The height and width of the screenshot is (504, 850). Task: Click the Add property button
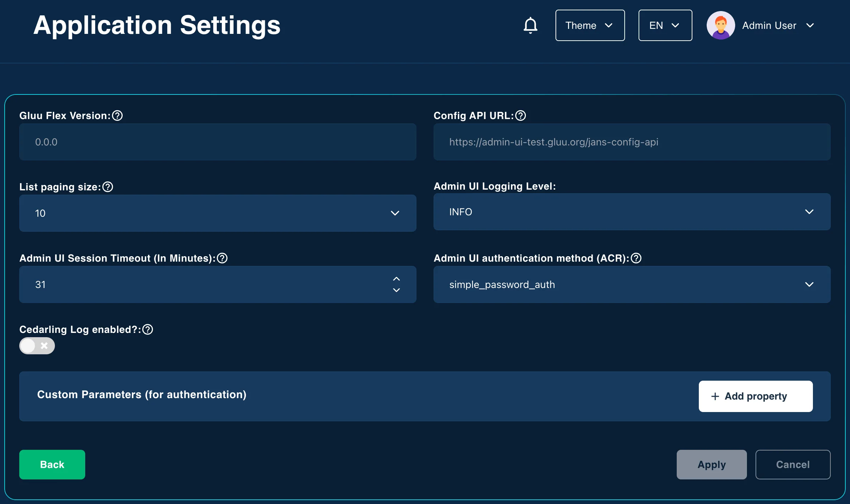click(x=756, y=396)
